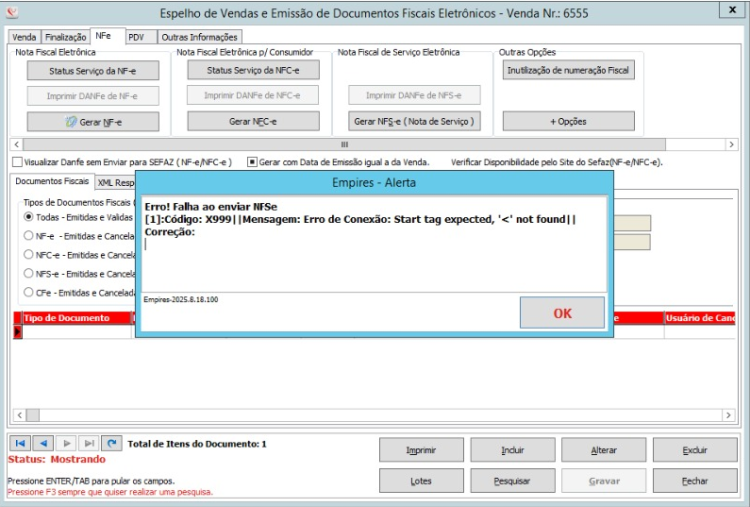This screenshot has height=507, width=750.
Task: Click Imprimir DANFe de NF-e button
Action: 93,96
